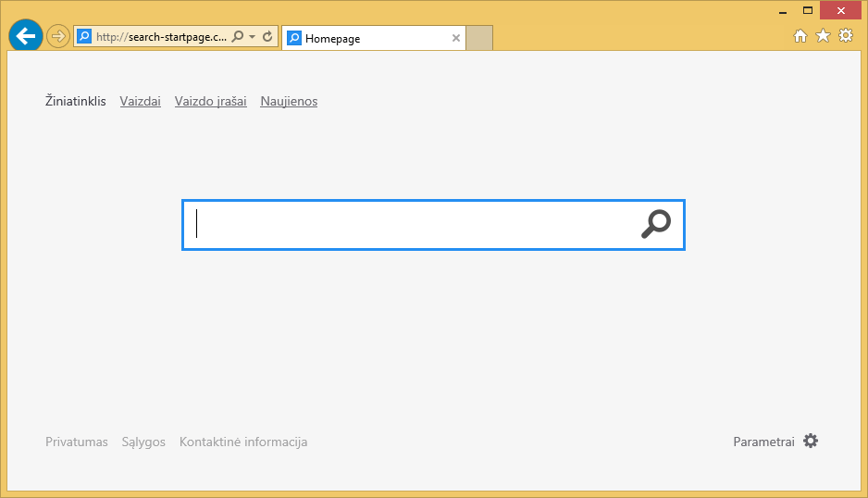Go to the Vaizdo įrašai link
The image size is (868, 498).
[211, 102]
